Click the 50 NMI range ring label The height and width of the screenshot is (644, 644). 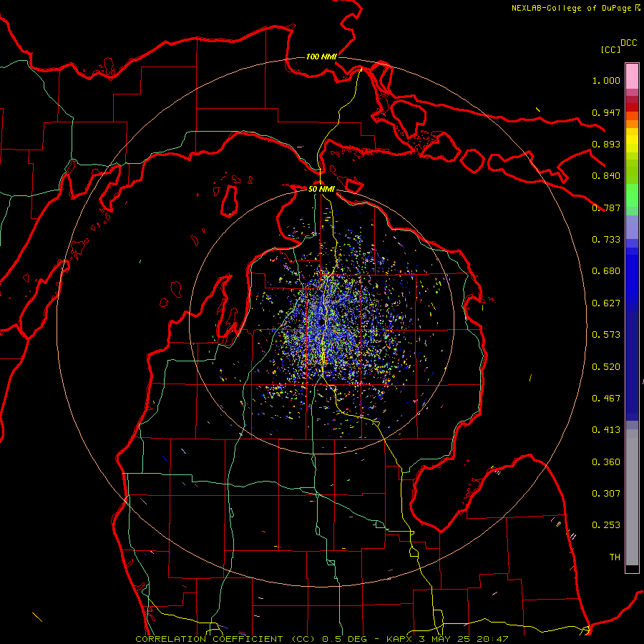(x=321, y=189)
